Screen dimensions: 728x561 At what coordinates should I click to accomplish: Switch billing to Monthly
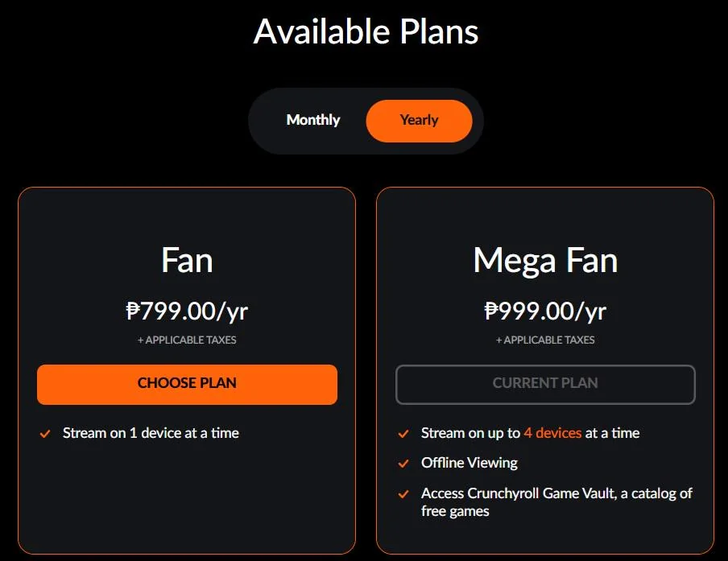[x=312, y=120]
